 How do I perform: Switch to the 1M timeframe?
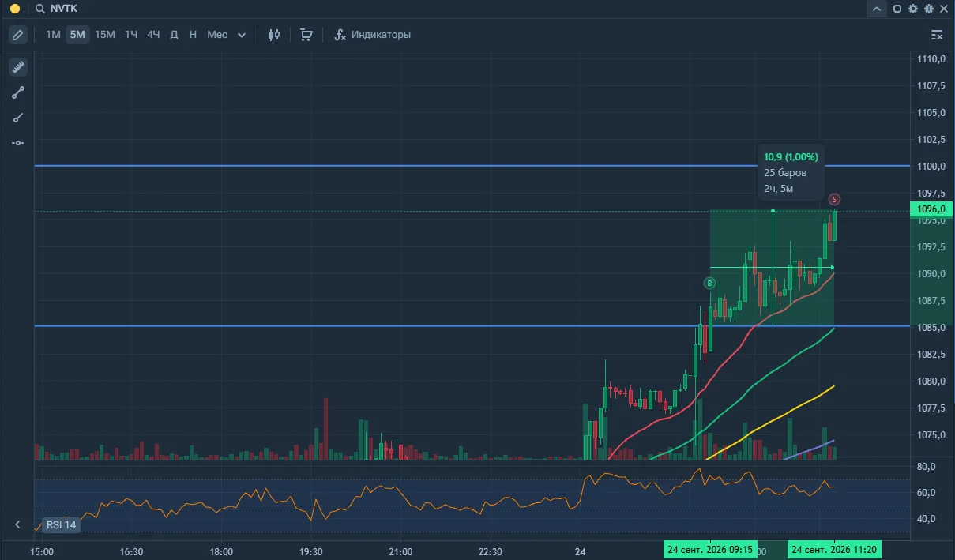click(53, 35)
